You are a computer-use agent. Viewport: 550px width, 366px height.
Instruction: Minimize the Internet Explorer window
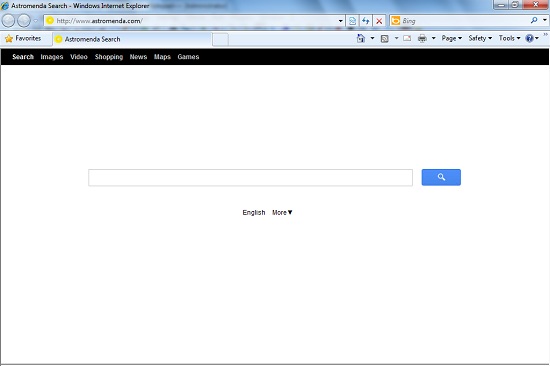click(501, 5)
